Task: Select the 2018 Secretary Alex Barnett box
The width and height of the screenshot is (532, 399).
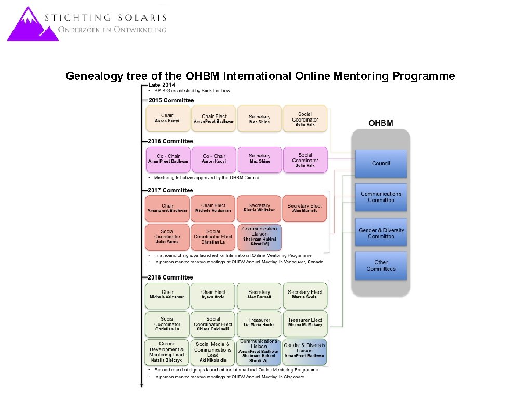Action: (x=259, y=296)
